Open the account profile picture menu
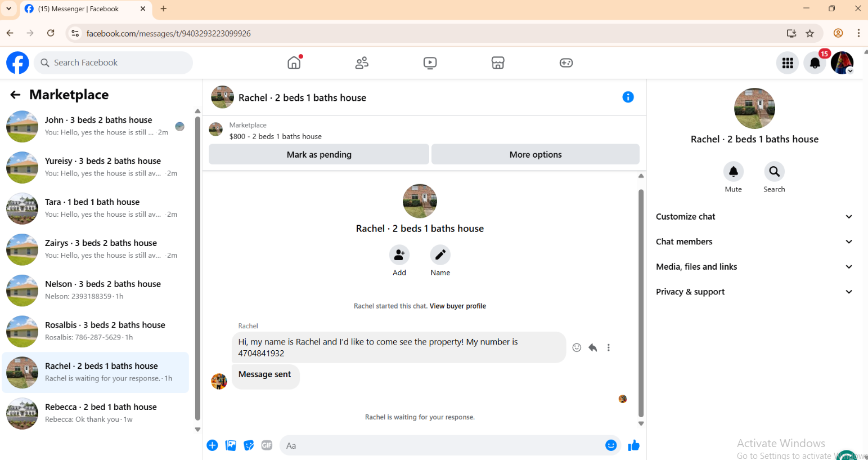The image size is (868, 460). [x=842, y=63]
